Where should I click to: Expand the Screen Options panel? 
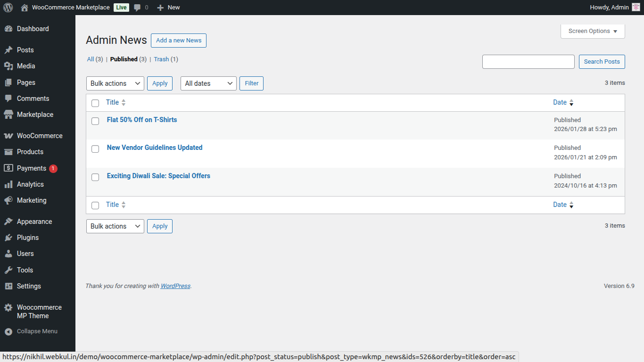[x=593, y=31]
